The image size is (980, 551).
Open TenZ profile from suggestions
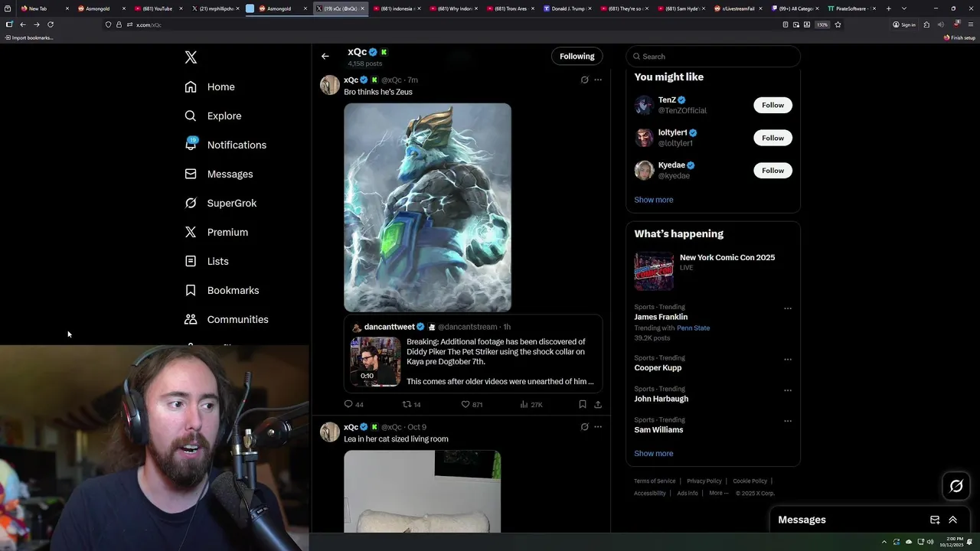[x=667, y=99]
